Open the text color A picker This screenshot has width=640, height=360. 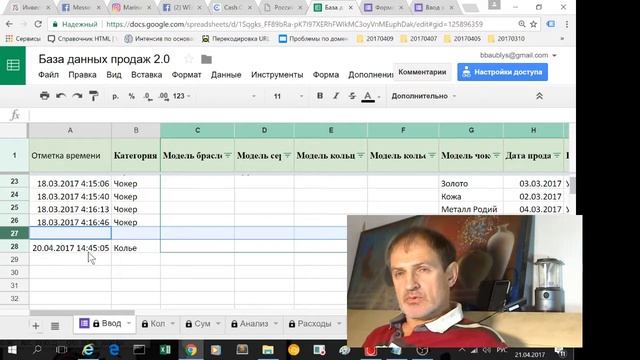(368, 96)
